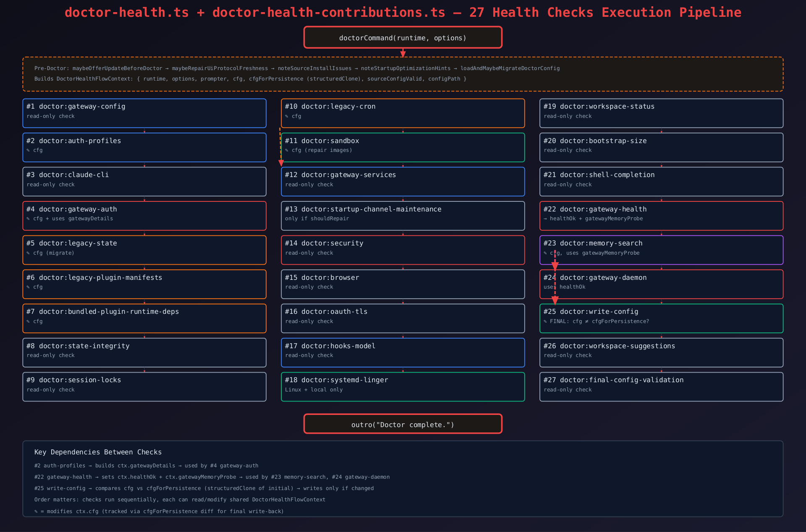The height and width of the screenshot is (532, 806).
Task: Click the #18 doctor:systemd-linger node
Action: (x=403, y=387)
